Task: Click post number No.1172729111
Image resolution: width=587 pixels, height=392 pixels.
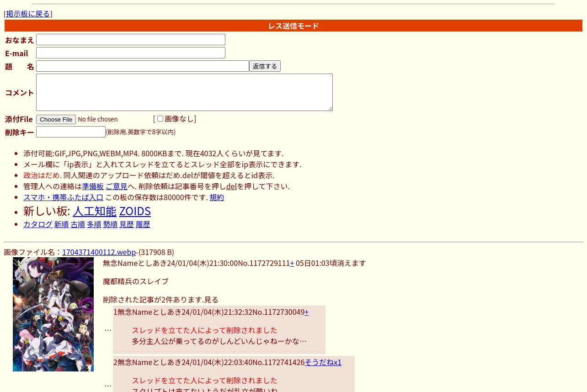Action: (264, 263)
